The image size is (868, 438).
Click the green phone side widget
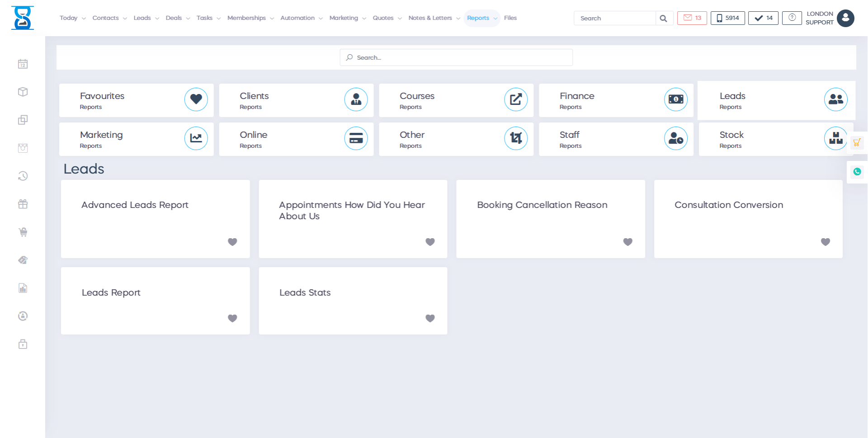click(857, 172)
